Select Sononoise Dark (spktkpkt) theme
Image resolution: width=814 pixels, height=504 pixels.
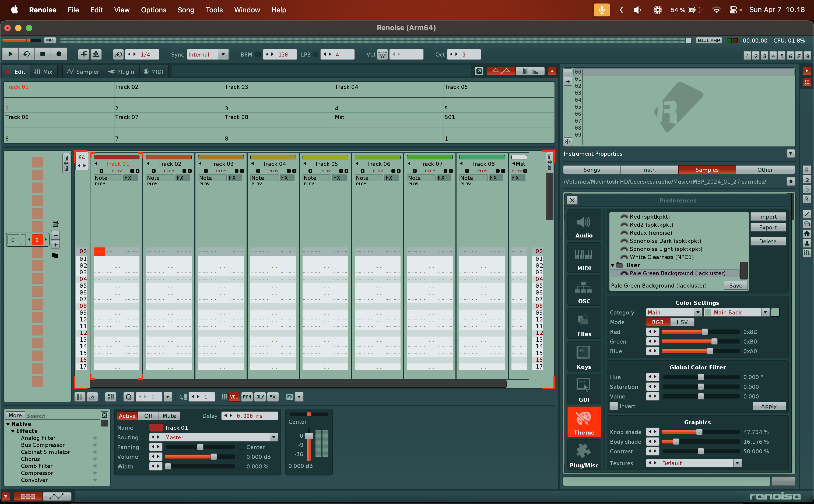665,241
